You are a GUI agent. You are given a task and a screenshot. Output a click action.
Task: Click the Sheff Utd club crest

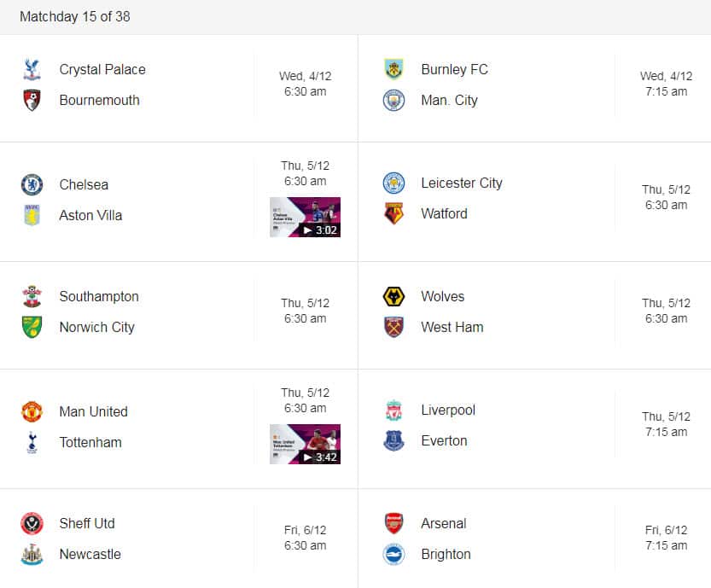tap(32, 523)
